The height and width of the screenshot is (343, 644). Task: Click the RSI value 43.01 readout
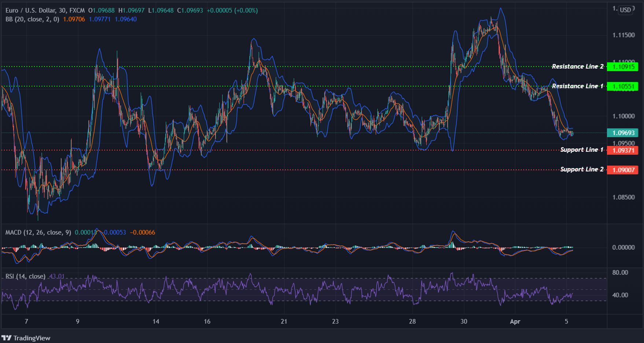pos(56,276)
